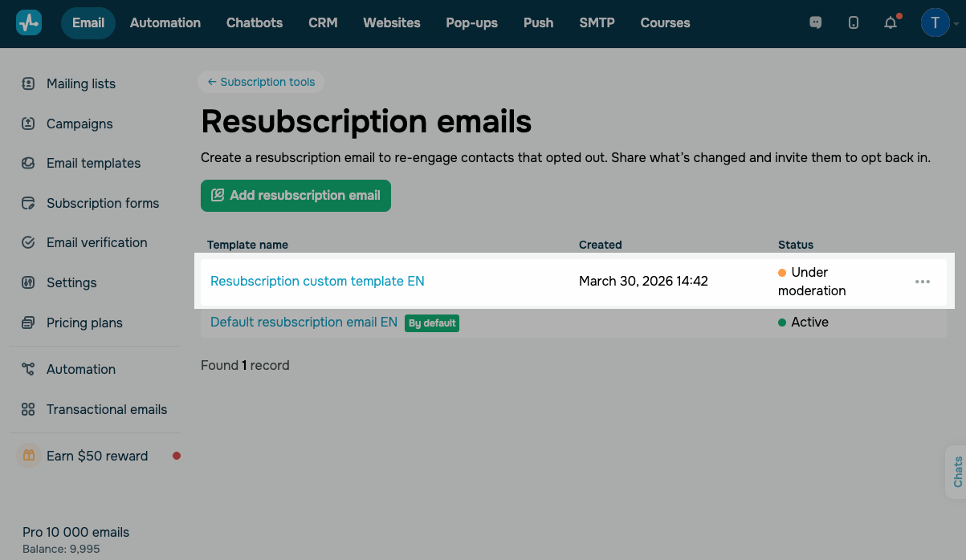Click the Under moderation status
The image size is (966, 560).
point(812,282)
